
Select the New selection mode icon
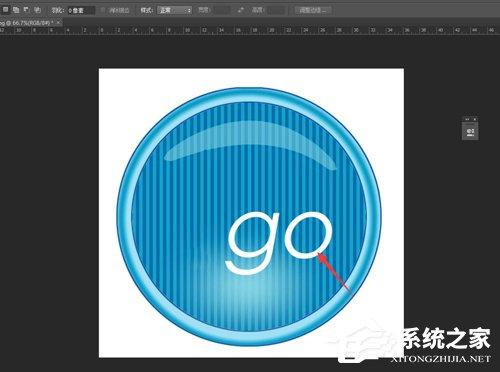click(x=6, y=10)
